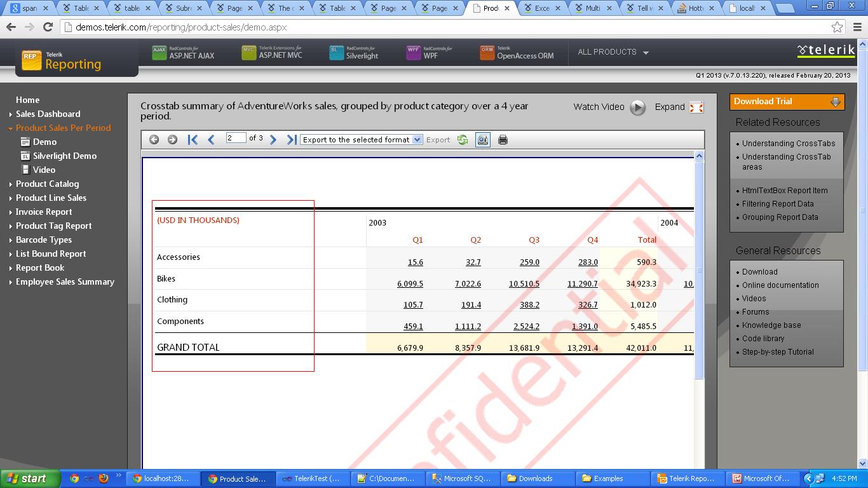
Task: Open Grouping Report Data link
Action: (x=780, y=217)
